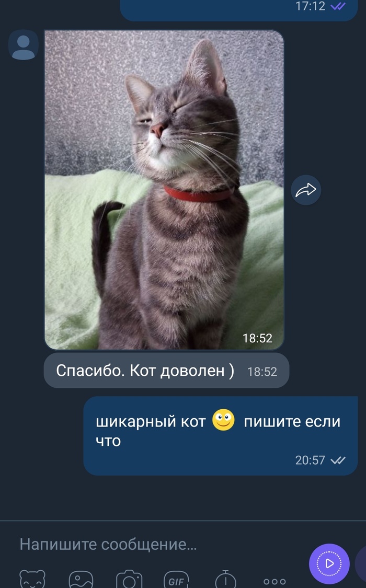This screenshot has width=366, height=588.
Task: Select the 'Спасибо. Кот доволен )' message
Action: pyautogui.click(x=166, y=371)
